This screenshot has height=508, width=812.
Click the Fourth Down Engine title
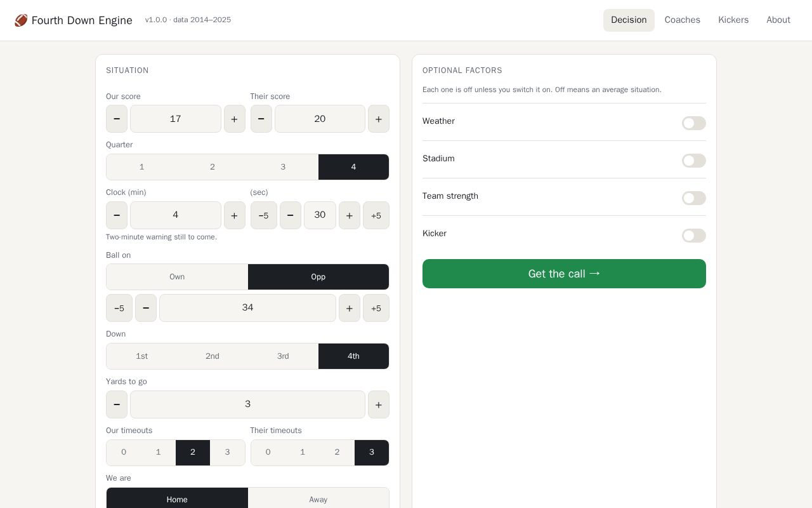(82, 20)
